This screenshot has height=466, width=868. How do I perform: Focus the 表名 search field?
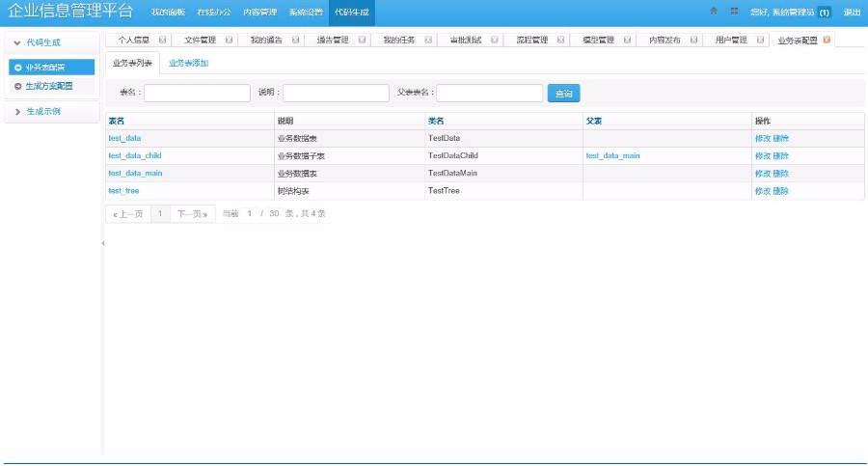[x=197, y=93]
